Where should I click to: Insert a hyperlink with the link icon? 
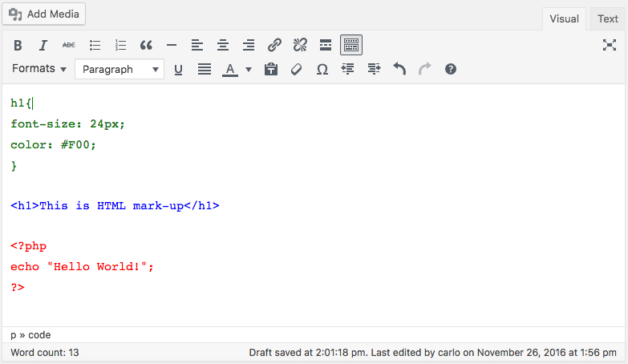pyautogui.click(x=274, y=45)
